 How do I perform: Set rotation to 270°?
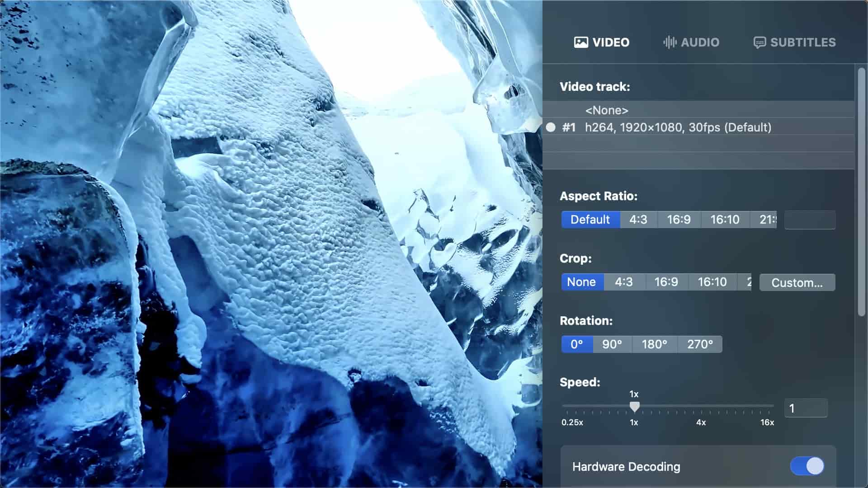[x=700, y=344]
